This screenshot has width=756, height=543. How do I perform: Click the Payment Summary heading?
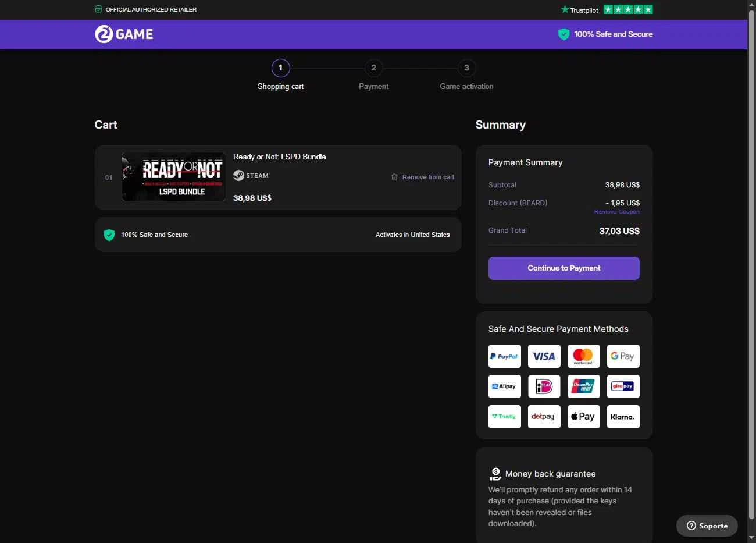[526, 162]
